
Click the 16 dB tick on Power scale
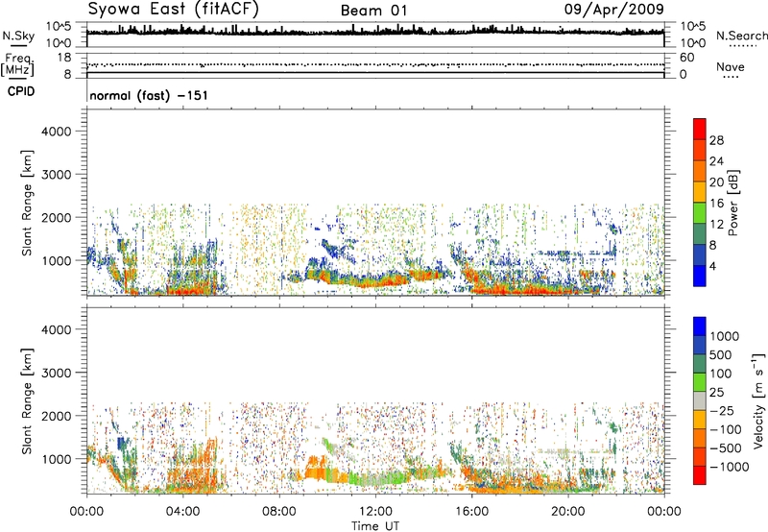click(x=716, y=204)
